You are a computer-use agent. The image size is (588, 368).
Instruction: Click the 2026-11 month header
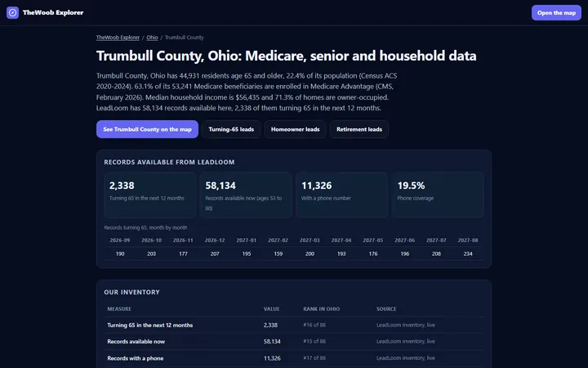(x=183, y=240)
